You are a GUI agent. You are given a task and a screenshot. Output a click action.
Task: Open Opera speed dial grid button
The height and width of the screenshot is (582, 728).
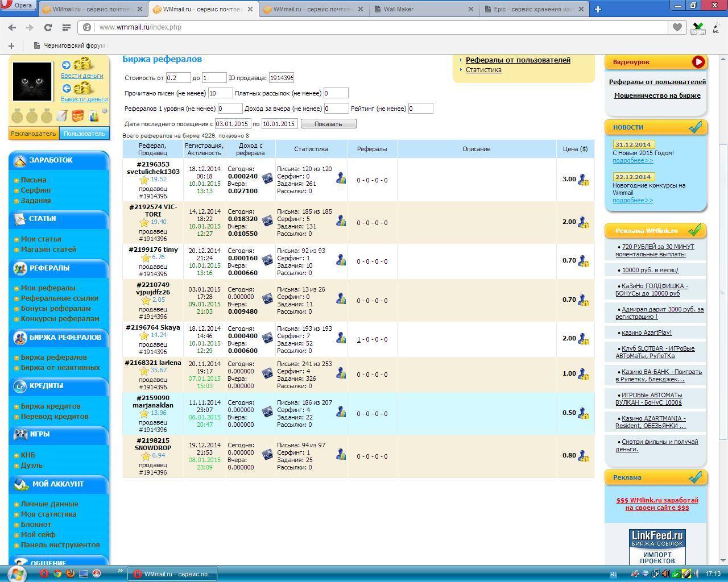[x=67, y=27]
